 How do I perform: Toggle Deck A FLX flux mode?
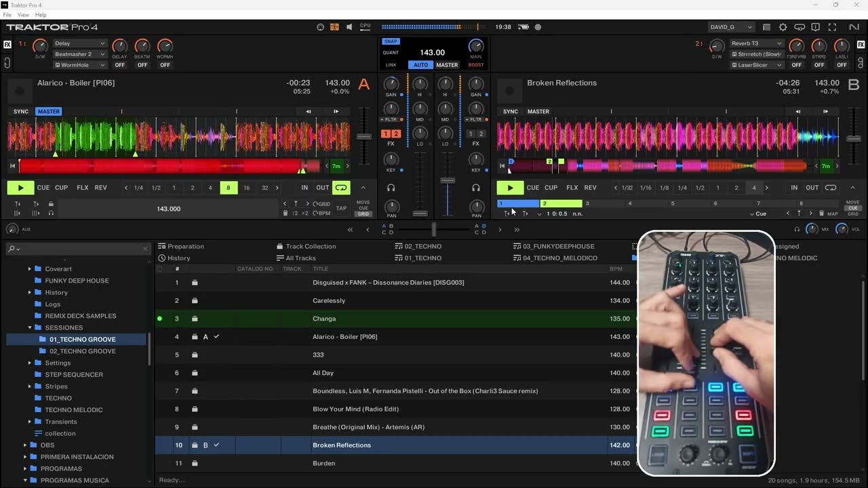pos(83,188)
